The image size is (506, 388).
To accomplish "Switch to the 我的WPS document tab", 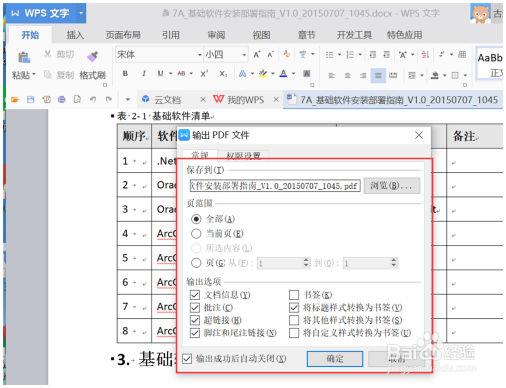I will (x=246, y=99).
